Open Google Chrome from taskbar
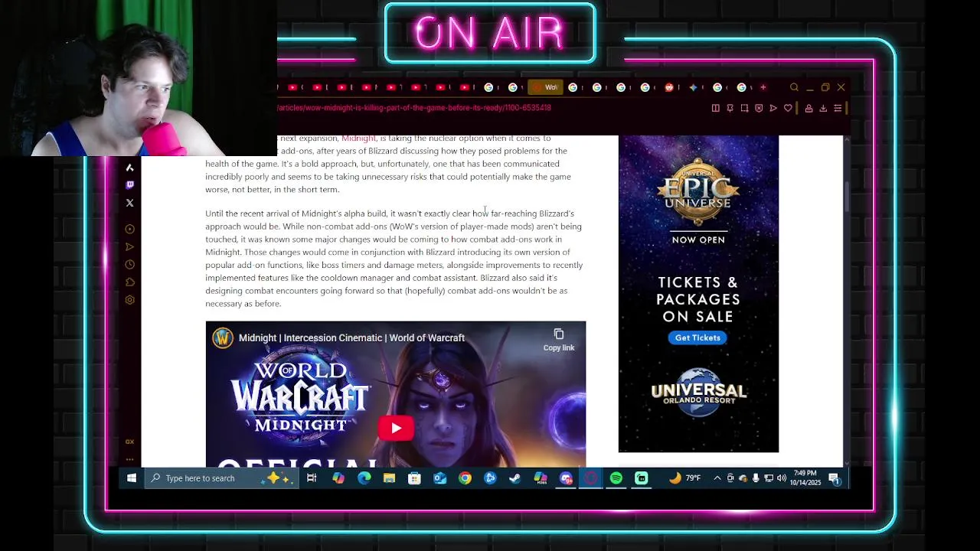Image resolution: width=980 pixels, height=551 pixels. coord(465,478)
